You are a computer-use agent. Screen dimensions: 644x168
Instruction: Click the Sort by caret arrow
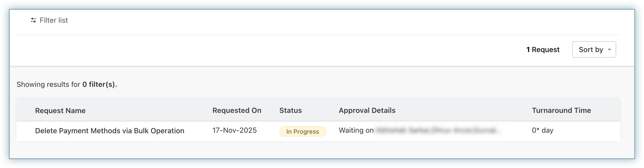(x=609, y=50)
